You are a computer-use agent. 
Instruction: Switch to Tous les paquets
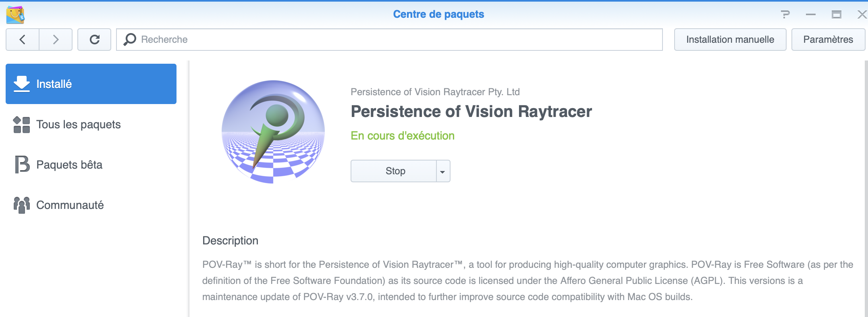pyautogui.click(x=78, y=125)
